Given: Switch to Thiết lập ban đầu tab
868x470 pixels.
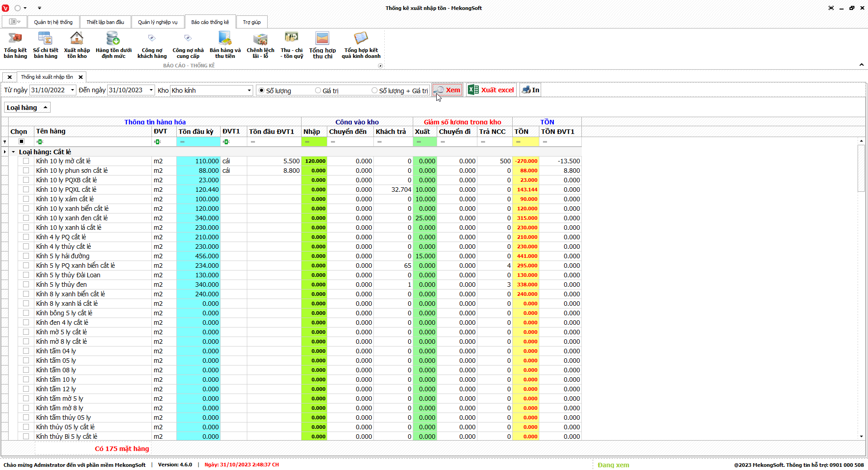Looking at the screenshot, I should 105,22.
